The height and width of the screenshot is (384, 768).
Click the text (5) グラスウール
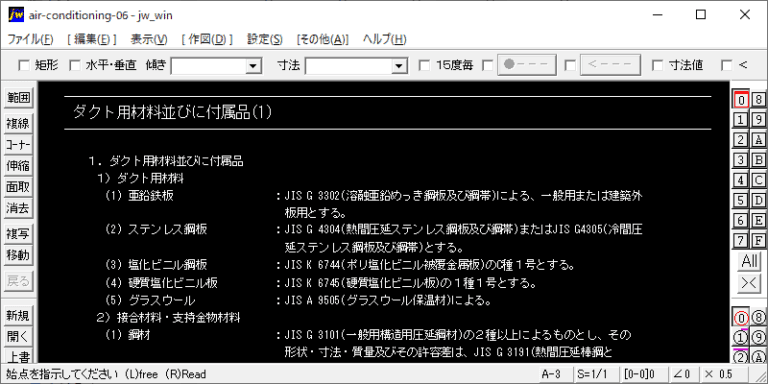[x=149, y=299]
